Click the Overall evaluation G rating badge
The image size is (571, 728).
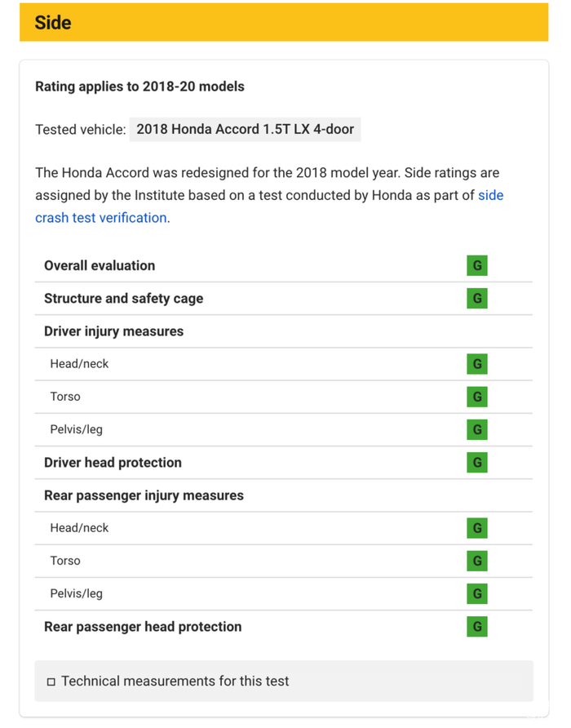click(x=477, y=266)
